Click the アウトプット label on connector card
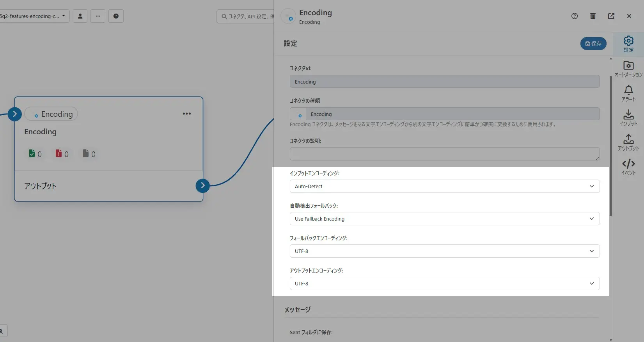644x342 pixels. coord(40,186)
